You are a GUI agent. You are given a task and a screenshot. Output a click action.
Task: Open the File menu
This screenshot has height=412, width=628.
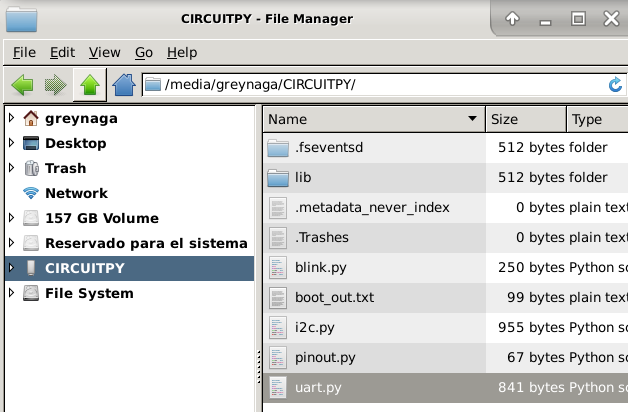pyautogui.click(x=24, y=52)
